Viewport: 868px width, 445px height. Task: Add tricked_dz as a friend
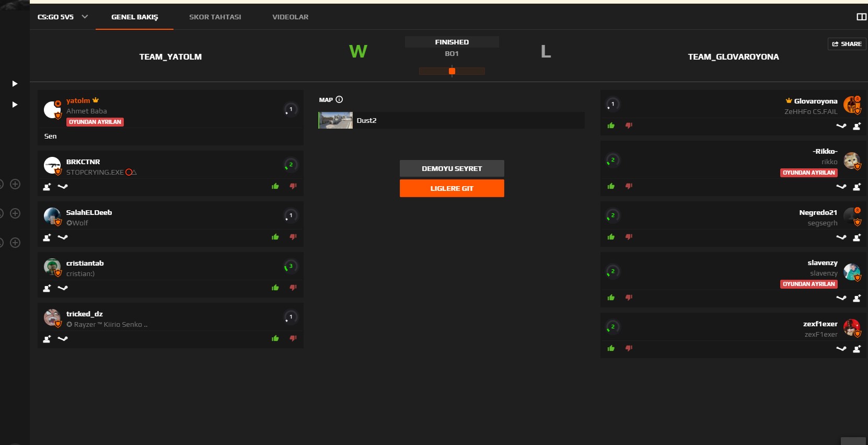click(47, 339)
